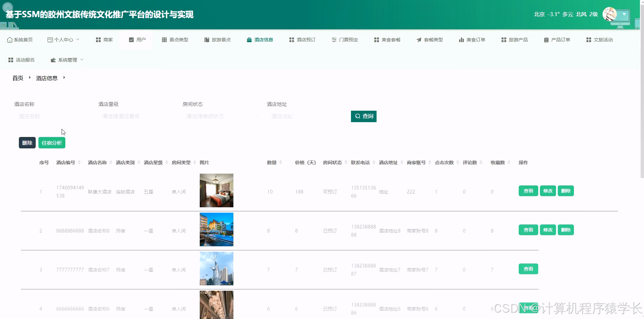Expand the 系统管理 submenu
The image size is (644, 319).
point(67,60)
